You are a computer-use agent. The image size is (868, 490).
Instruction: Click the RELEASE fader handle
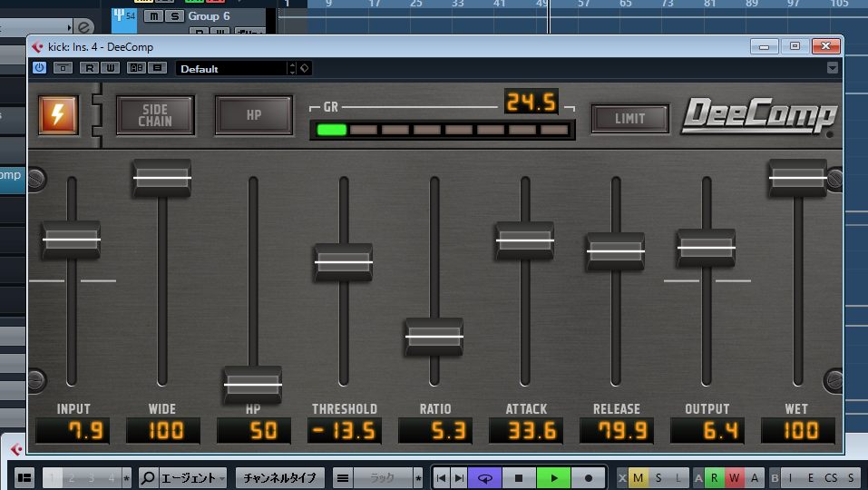616,251
